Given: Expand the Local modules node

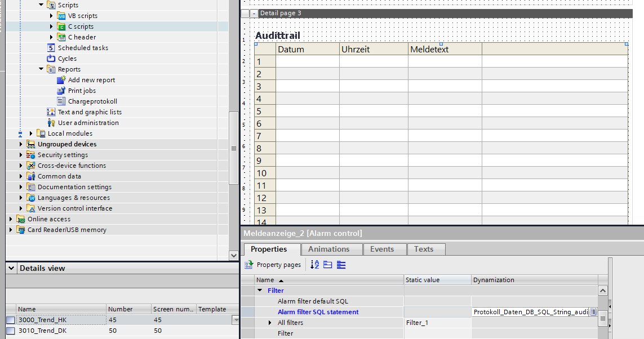Looking at the screenshot, I should click(31, 133).
